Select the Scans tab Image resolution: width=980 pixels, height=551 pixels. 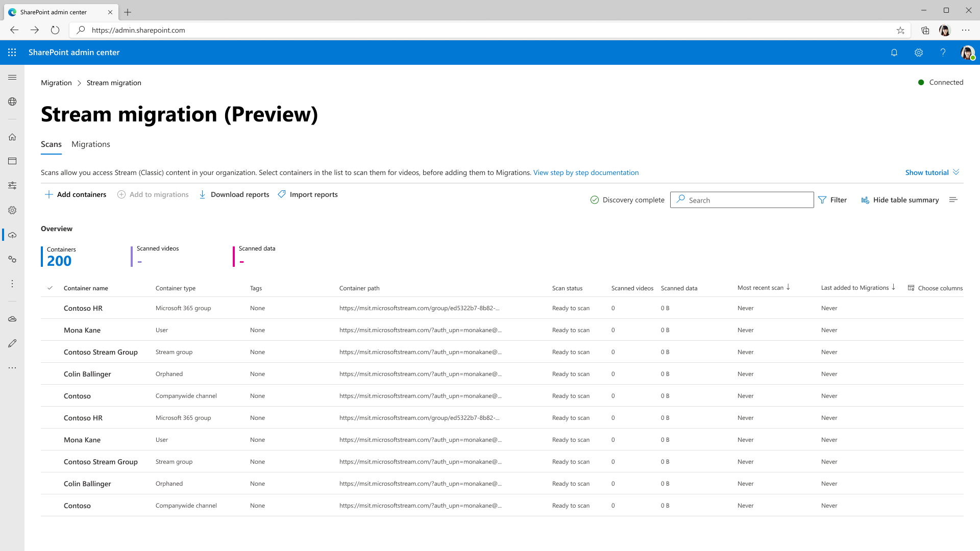tap(51, 144)
